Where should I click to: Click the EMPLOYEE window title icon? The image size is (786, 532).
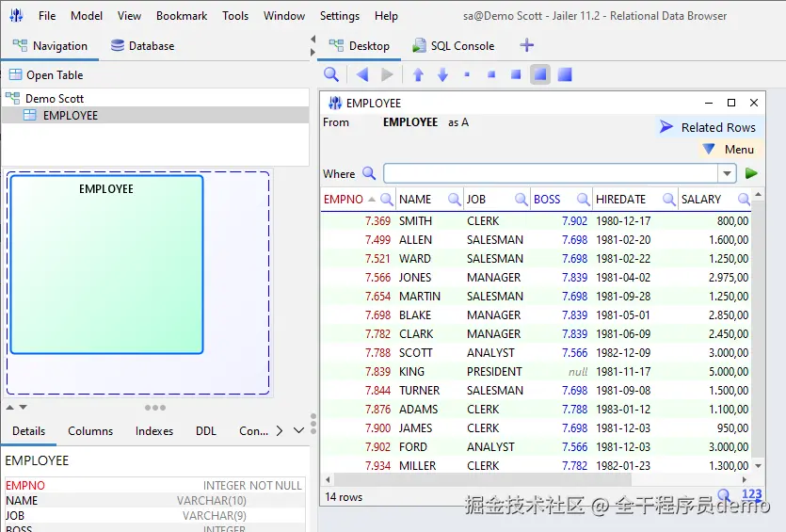335,103
